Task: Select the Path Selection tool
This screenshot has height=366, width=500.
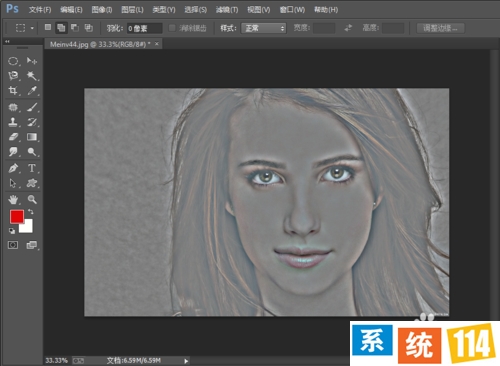Action: tap(13, 183)
